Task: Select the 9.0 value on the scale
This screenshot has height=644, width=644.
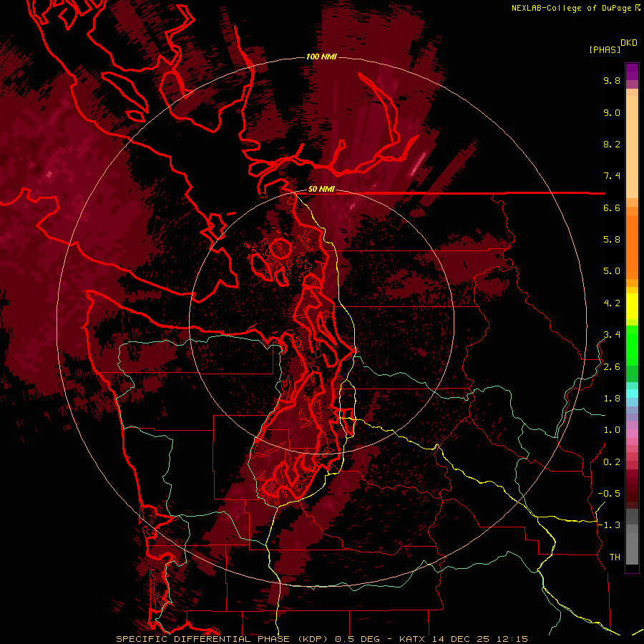Action: pyautogui.click(x=612, y=112)
